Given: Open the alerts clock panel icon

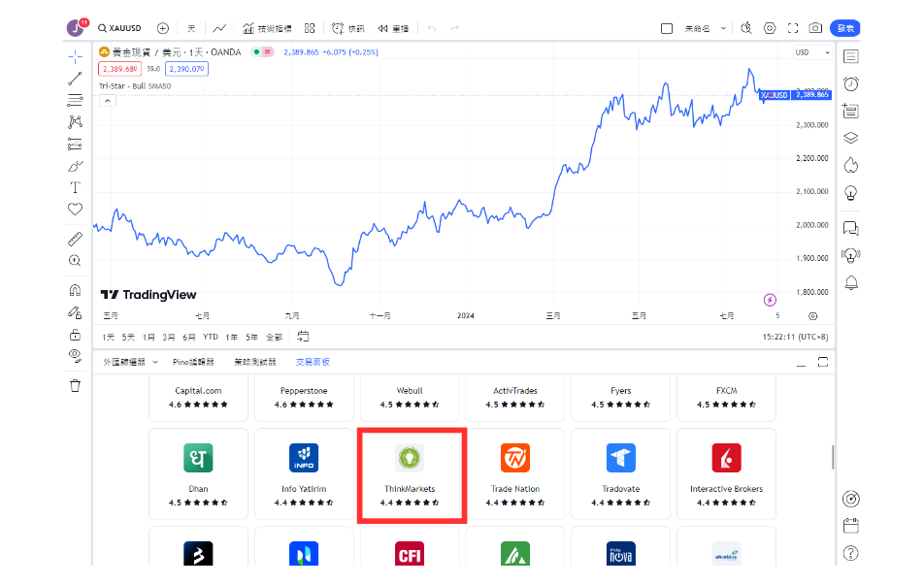Looking at the screenshot, I should point(850,84).
